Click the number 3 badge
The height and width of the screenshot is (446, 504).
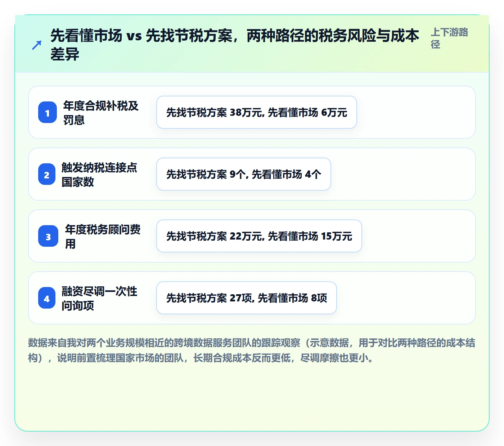[x=48, y=236]
